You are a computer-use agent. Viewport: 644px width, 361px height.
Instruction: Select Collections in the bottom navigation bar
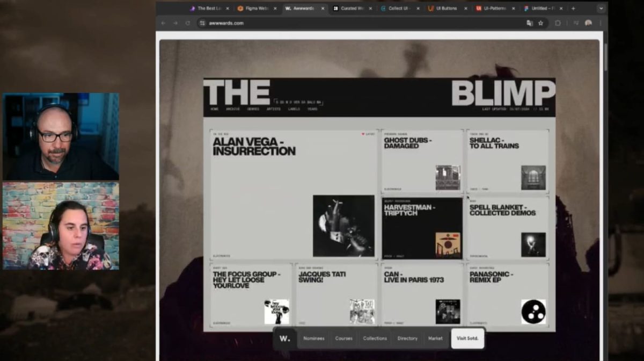[375, 338]
